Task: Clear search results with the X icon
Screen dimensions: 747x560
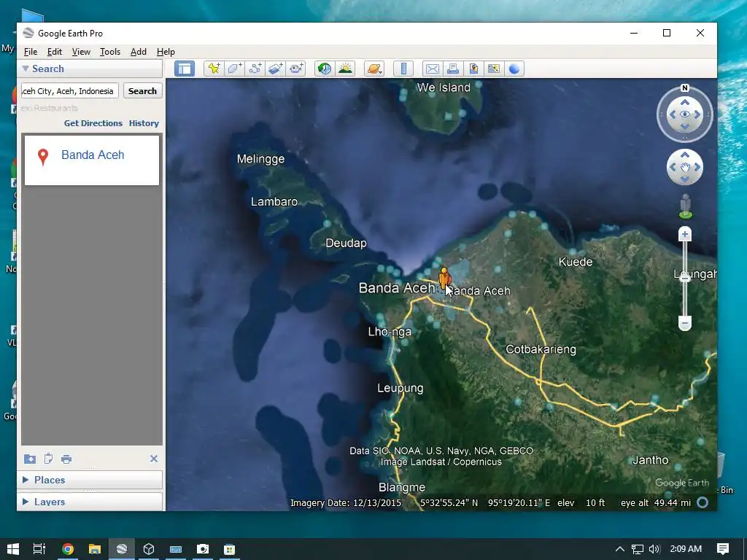Action: tap(153, 459)
